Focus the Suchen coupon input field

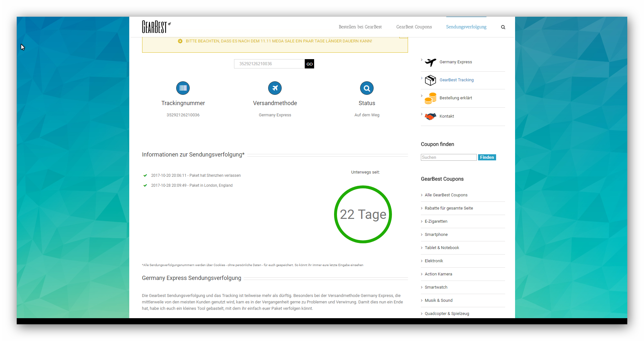point(449,157)
